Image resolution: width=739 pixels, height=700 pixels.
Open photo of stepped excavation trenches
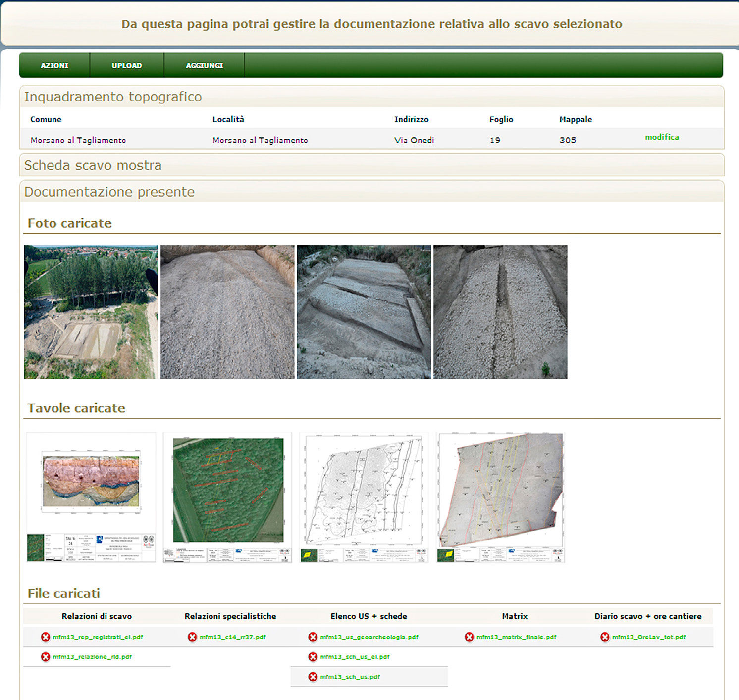364,312
